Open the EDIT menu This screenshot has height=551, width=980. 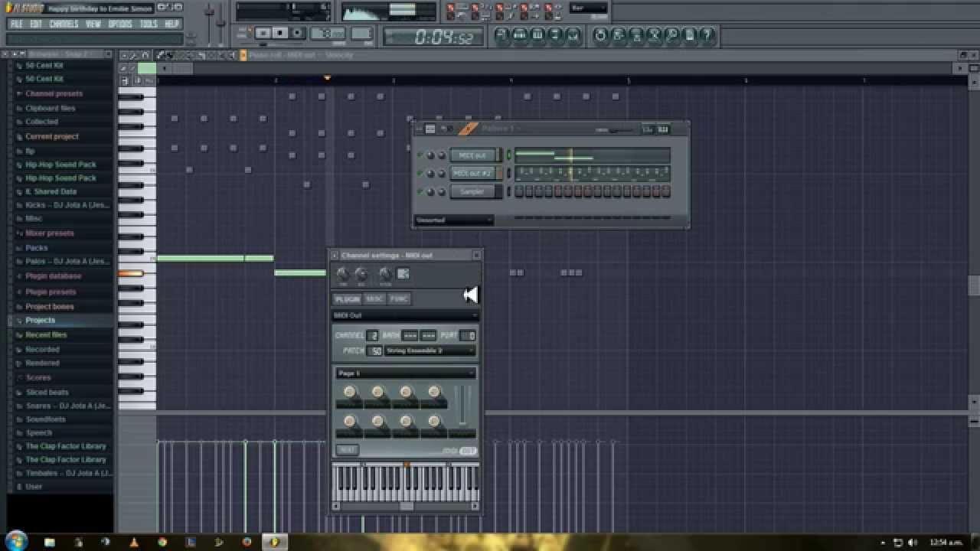tap(36, 24)
